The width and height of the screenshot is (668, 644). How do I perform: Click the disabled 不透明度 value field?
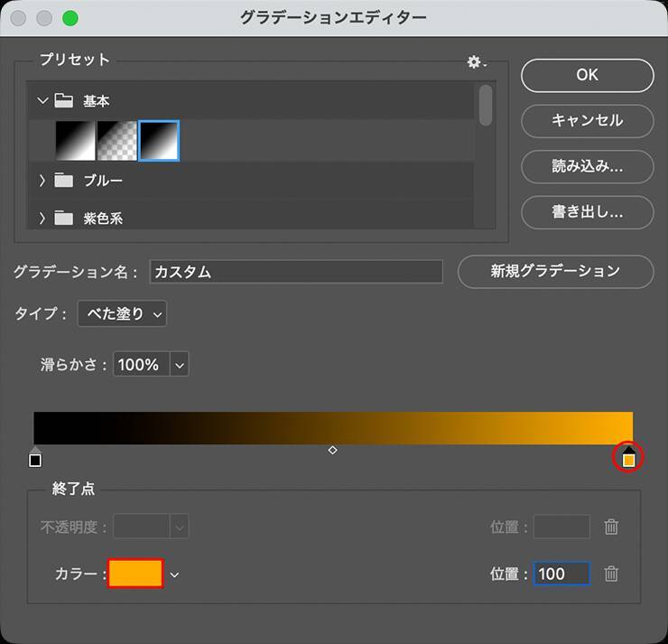[x=142, y=527]
